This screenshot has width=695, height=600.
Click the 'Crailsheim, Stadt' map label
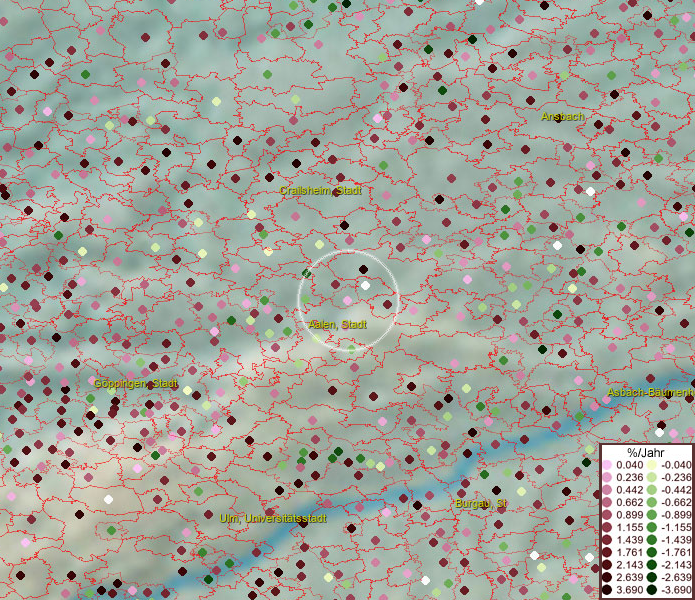(x=320, y=191)
